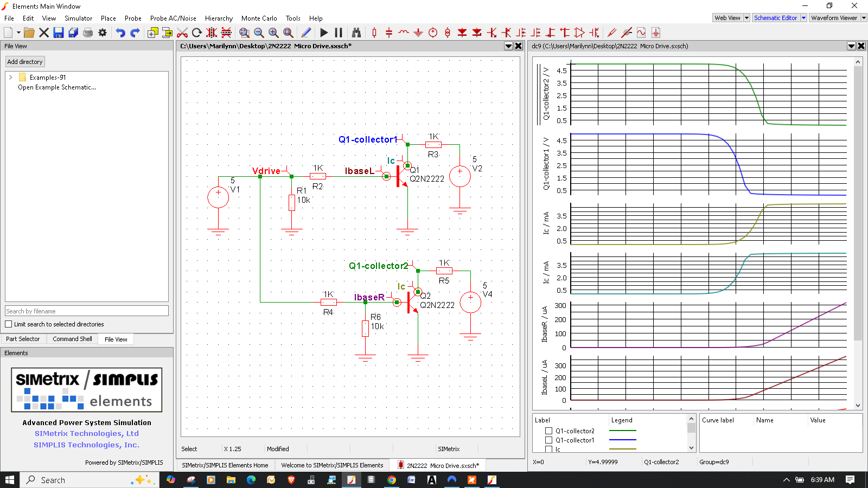868x488 pixels.
Task: Click the waveform scrollbar down arrow
Action: [x=858, y=406]
